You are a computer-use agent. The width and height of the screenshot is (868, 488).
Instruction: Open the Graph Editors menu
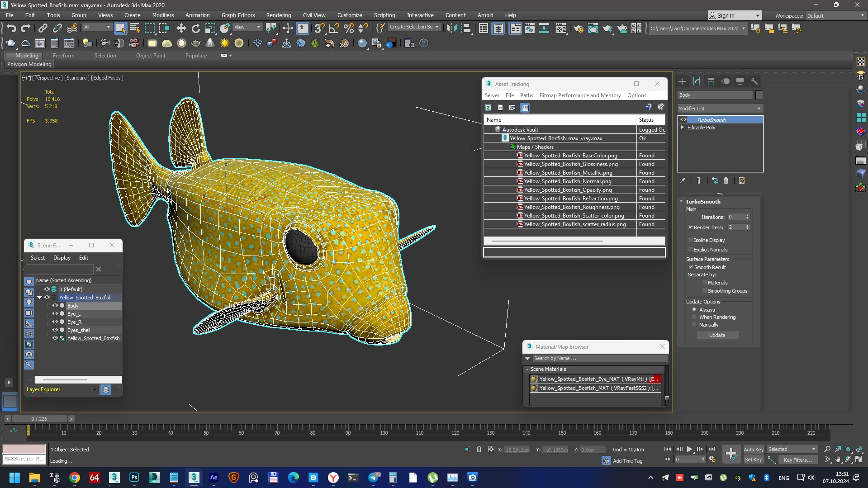[238, 15]
